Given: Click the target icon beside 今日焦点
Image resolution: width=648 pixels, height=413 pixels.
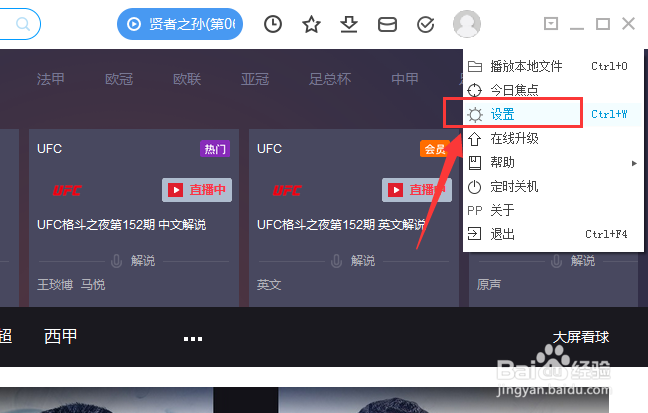Looking at the screenshot, I should [475, 90].
